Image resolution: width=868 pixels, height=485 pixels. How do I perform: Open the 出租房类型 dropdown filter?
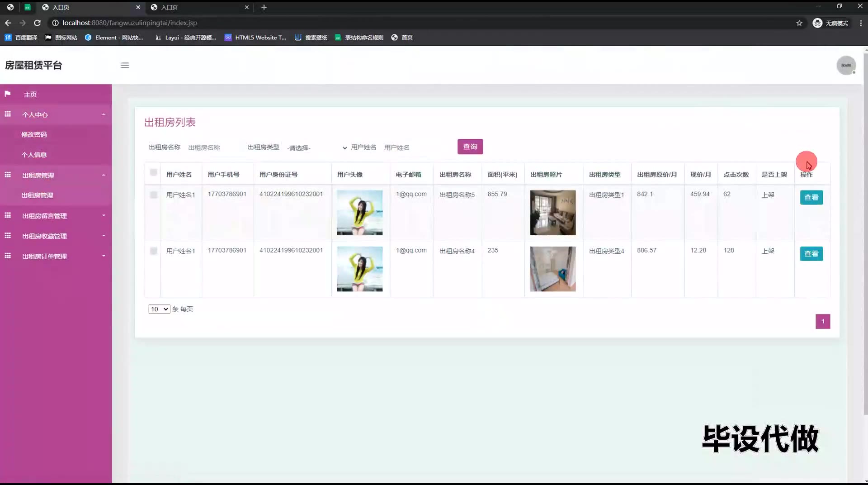tap(316, 147)
